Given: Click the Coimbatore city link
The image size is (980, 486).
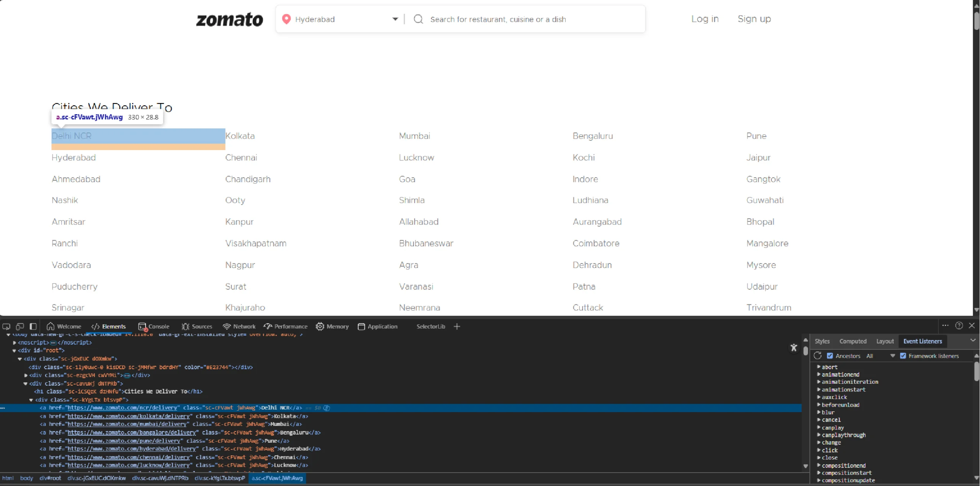Looking at the screenshot, I should coord(596,244).
